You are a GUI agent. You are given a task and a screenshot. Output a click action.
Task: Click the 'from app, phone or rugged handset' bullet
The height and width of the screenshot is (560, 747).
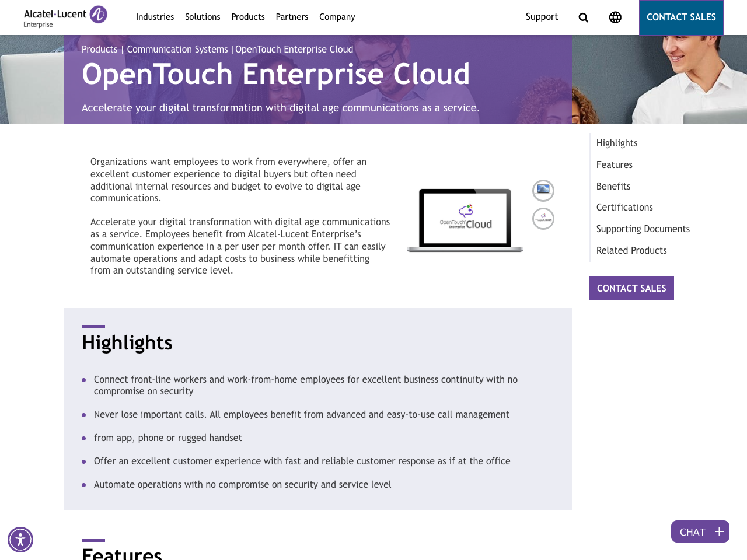168,437
